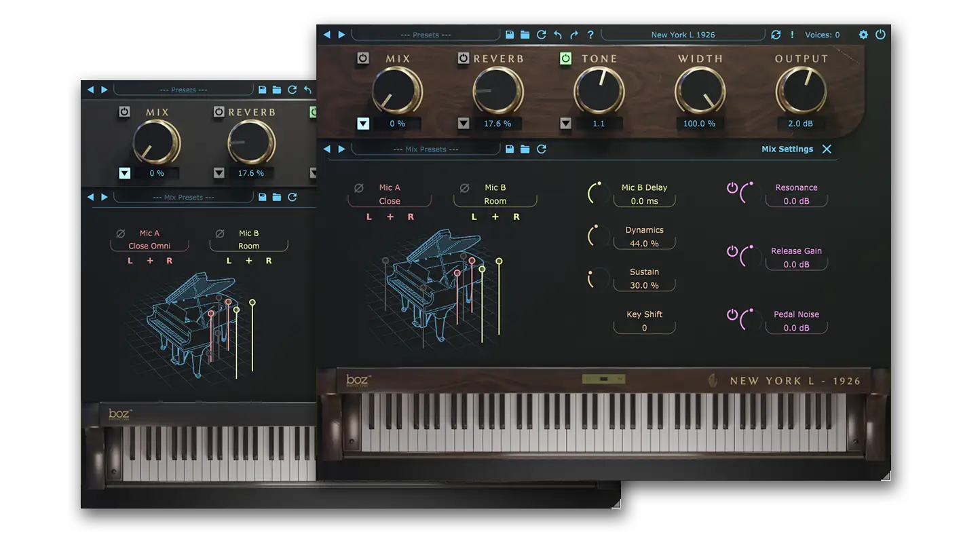Screen dimensions: 980x535
Task: Click the Mic A Close Omni selector
Action: [149, 246]
